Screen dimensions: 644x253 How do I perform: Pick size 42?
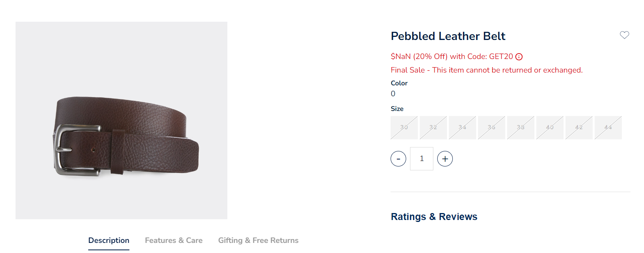click(579, 128)
